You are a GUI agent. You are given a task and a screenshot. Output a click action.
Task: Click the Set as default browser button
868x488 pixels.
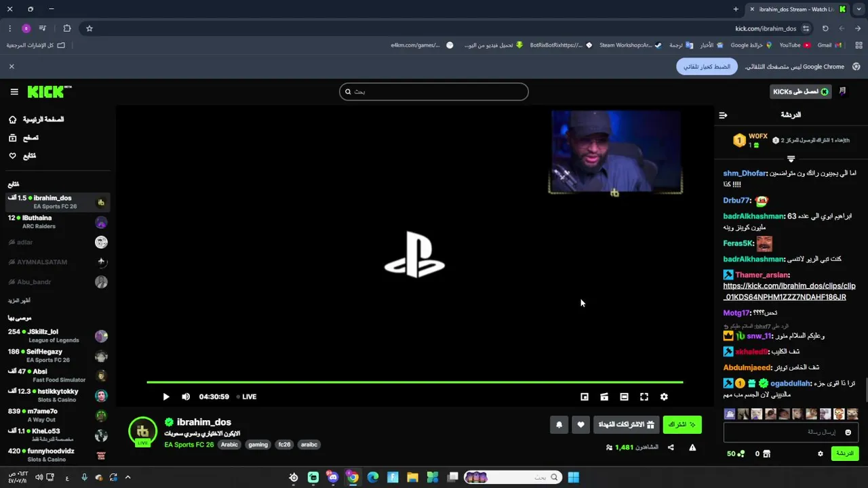pyautogui.click(x=707, y=66)
